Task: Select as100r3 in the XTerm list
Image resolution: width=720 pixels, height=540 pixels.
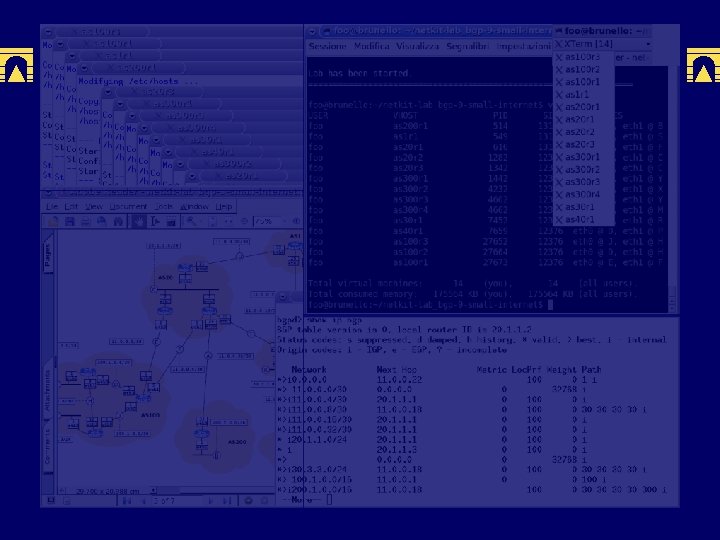Action: coord(583,57)
